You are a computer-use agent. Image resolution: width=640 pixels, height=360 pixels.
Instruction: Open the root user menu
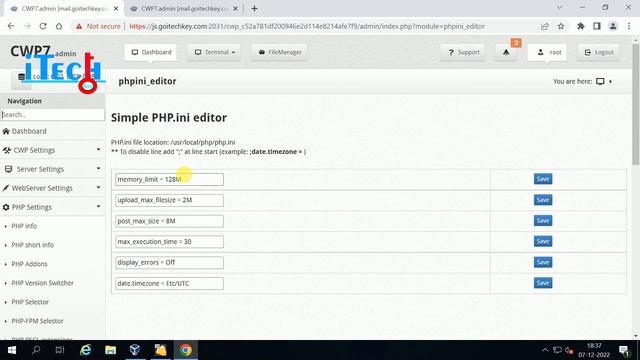(x=547, y=52)
